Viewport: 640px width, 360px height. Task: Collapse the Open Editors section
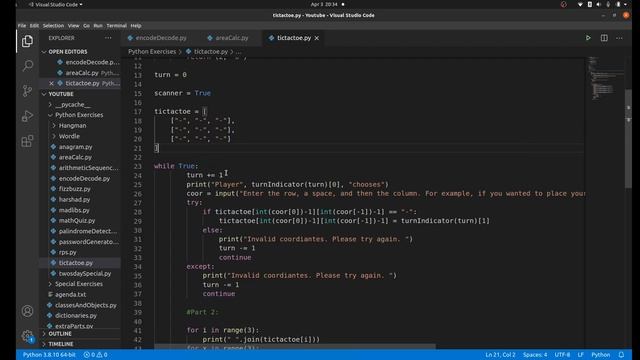point(68,52)
